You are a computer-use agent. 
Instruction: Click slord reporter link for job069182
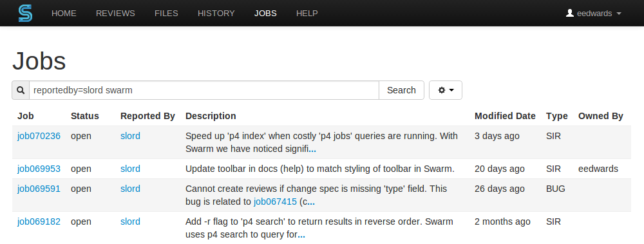point(130,222)
